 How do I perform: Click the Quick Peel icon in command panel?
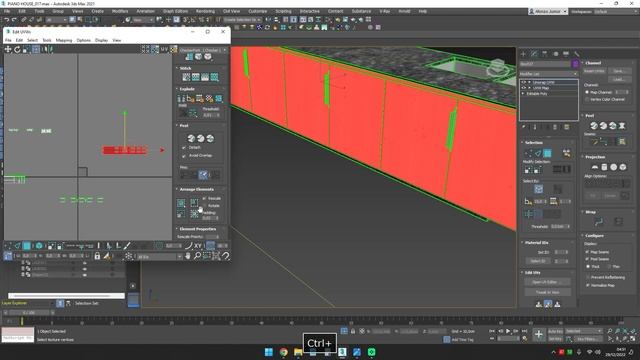[594, 126]
